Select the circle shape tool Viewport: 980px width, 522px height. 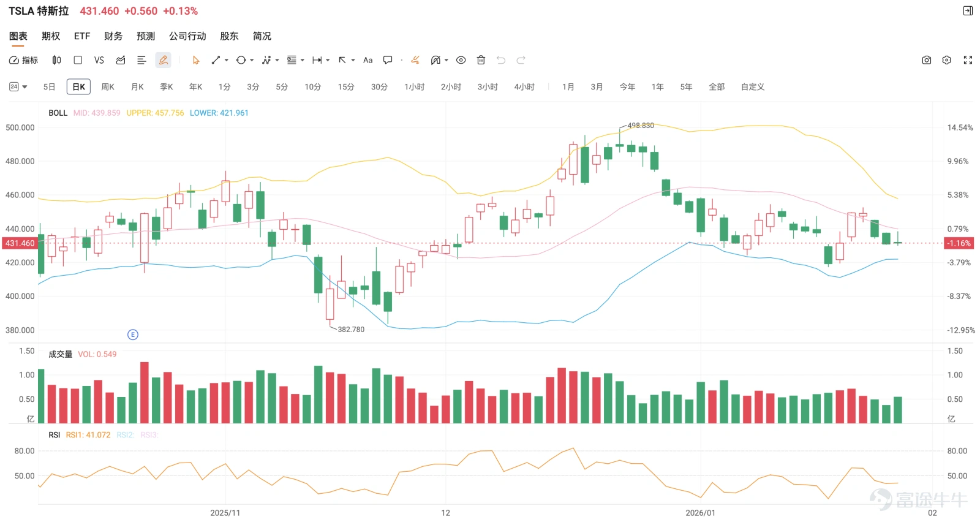(x=241, y=60)
